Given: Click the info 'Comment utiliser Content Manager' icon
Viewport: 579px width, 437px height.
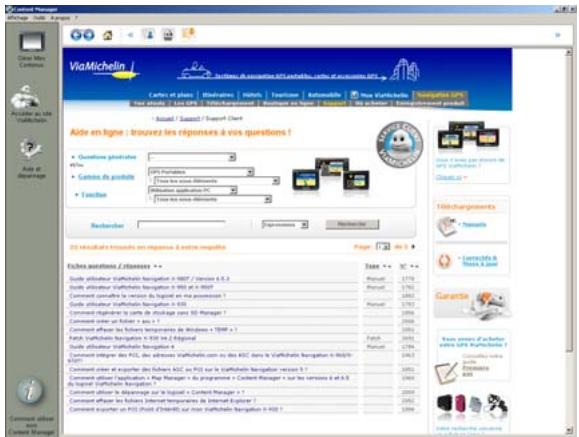Looking at the screenshot, I should pos(30,390).
